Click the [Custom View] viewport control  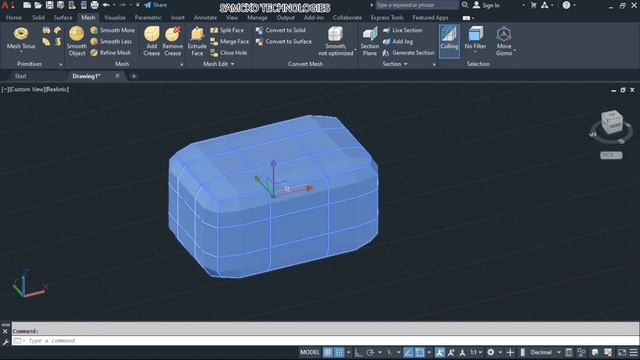point(26,89)
